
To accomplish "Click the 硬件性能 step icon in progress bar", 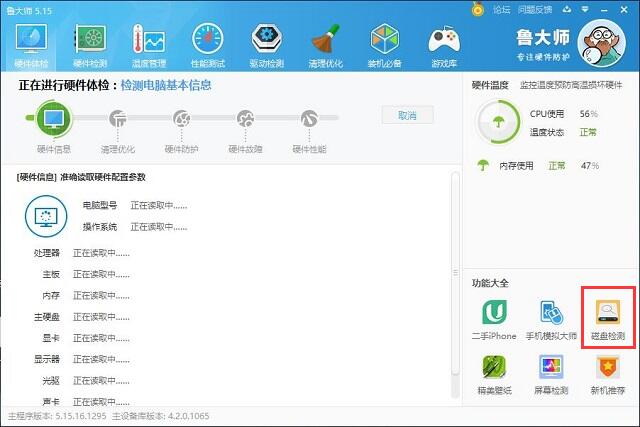I will tap(309, 118).
